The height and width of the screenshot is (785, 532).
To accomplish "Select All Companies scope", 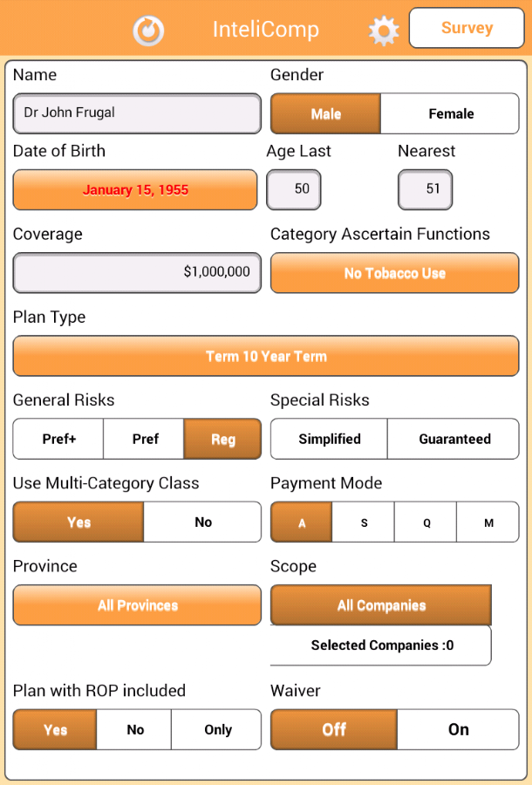I will pos(381,605).
